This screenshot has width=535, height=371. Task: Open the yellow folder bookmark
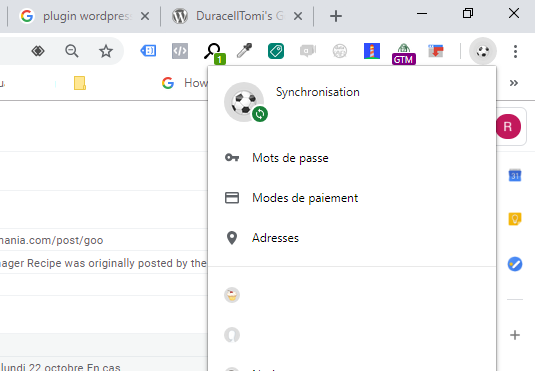(80, 83)
